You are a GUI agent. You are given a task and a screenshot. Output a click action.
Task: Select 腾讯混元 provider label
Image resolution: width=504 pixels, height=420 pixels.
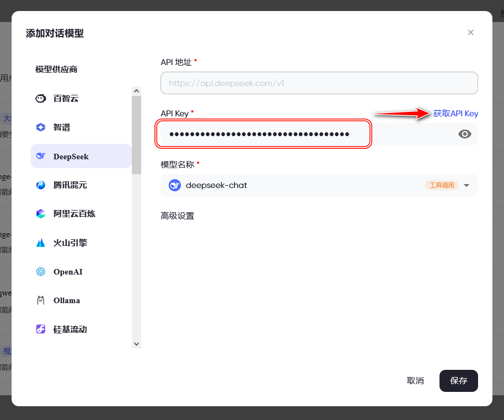(x=70, y=185)
